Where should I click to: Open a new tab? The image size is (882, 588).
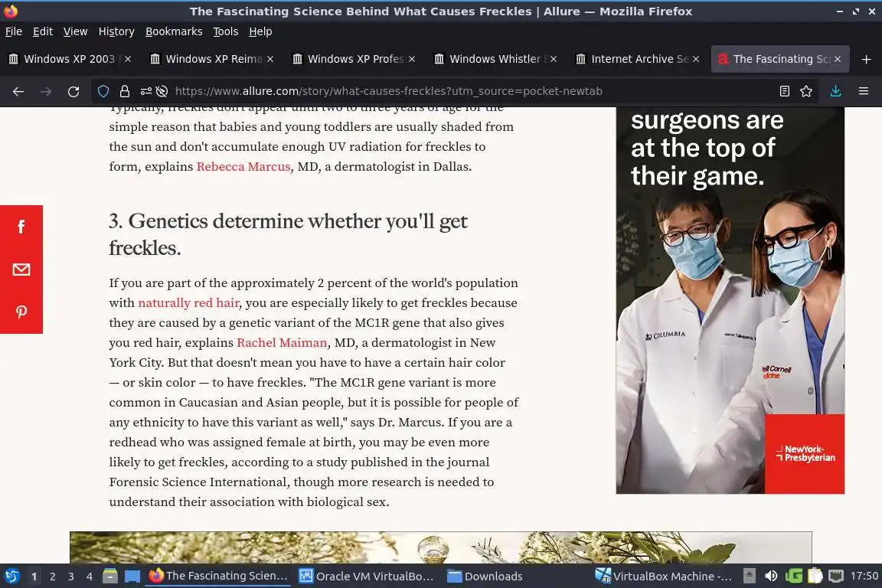tap(866, 59)
